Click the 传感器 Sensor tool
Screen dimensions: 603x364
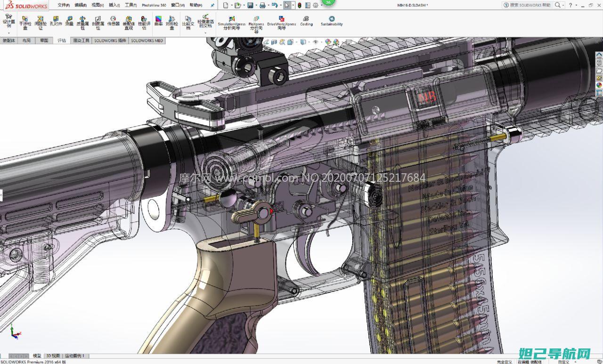point(113,21)
